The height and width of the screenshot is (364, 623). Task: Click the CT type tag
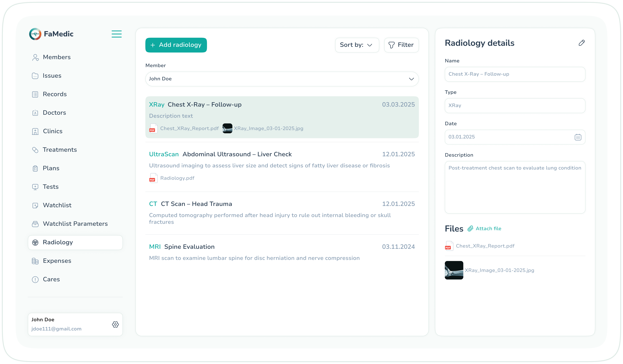coord(153,204)
